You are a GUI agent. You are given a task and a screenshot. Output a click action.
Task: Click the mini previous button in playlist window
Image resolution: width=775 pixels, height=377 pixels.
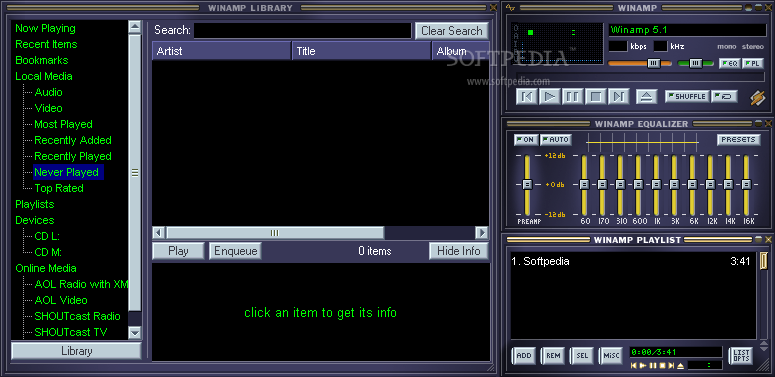pos(634,366)
